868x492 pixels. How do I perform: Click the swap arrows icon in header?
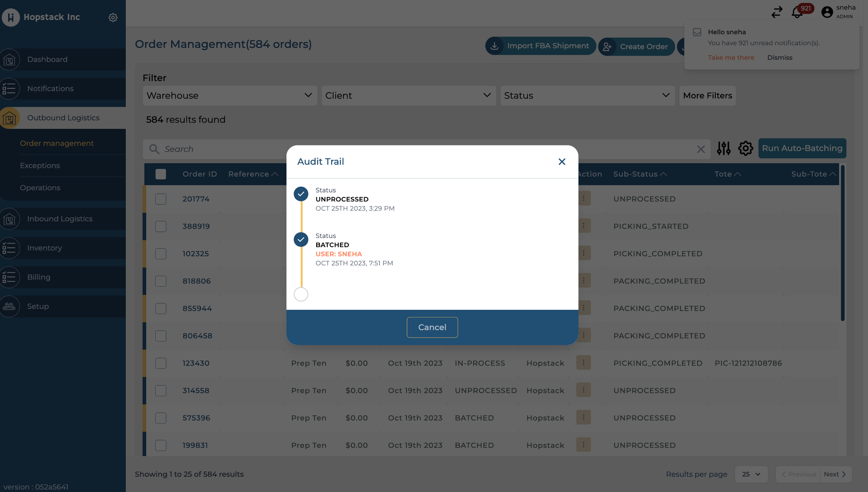(777, 12)
